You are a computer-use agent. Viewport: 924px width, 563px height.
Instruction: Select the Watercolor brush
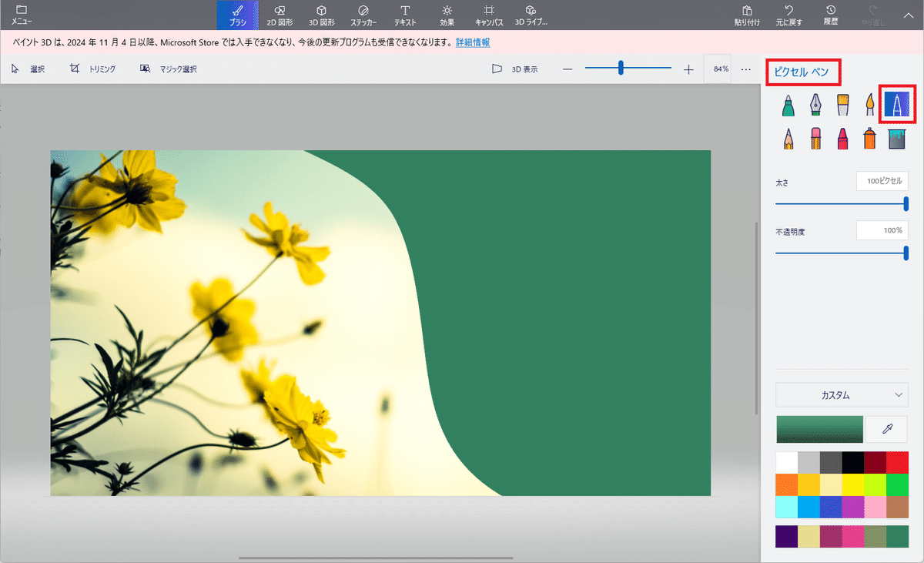pyautogui.click(x=869, y=105)
